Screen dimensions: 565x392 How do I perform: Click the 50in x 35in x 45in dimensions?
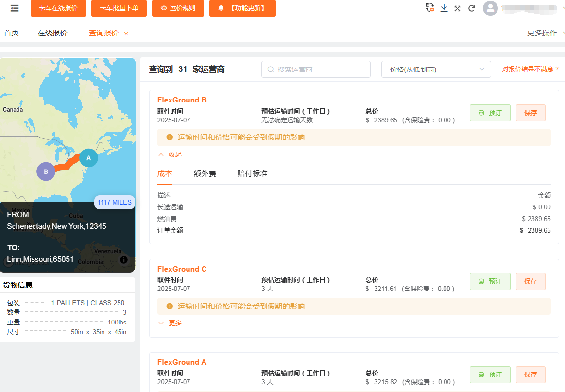point(99,332)
